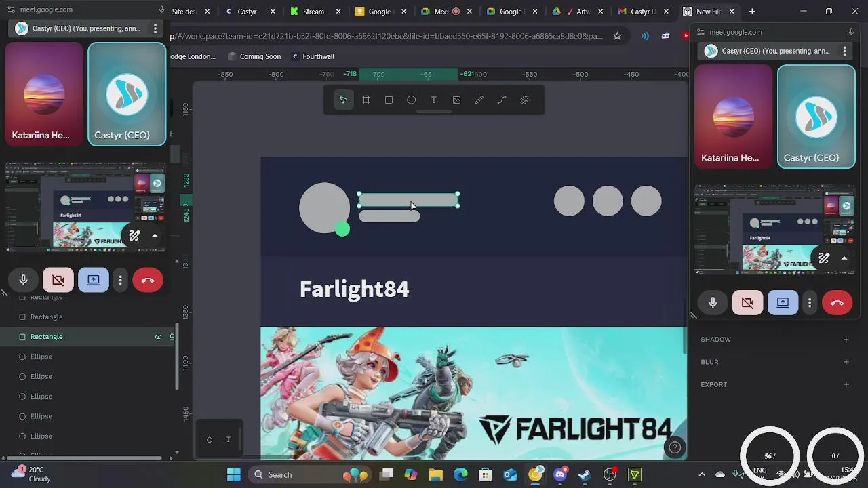Expand annotation menu arrow in left Meet
The height and width of the screenshot is (488, 868).
[x=155, y=236]
